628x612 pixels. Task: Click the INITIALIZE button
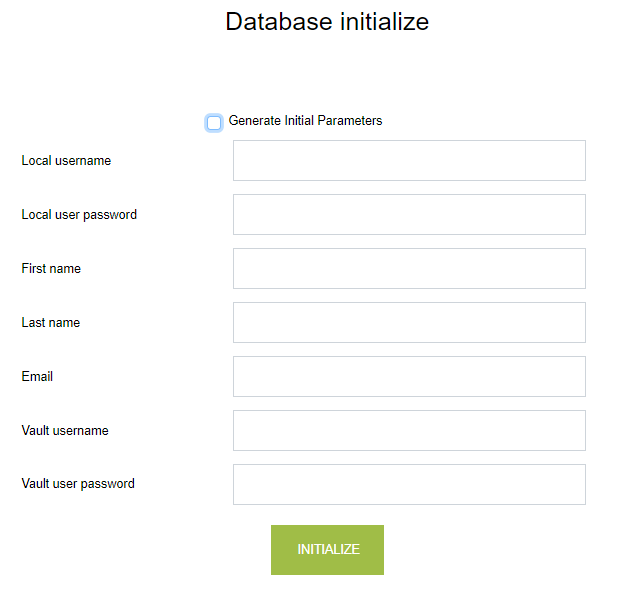point(327,550)
